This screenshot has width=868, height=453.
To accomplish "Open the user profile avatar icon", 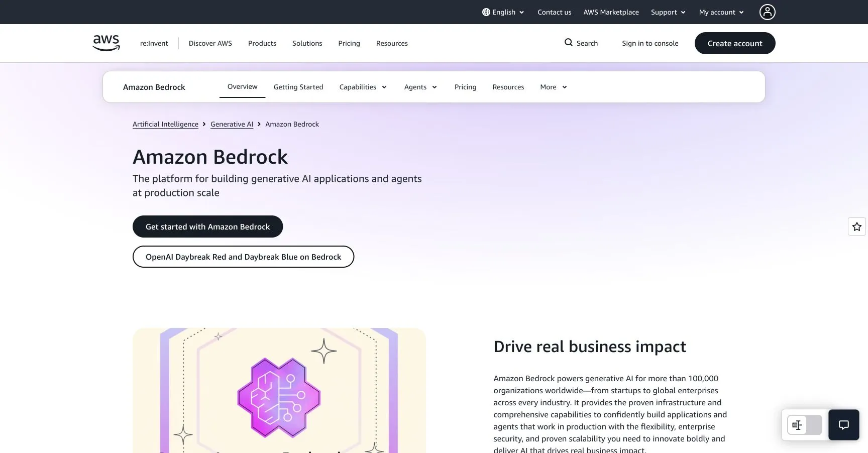I will pos(767,12).
